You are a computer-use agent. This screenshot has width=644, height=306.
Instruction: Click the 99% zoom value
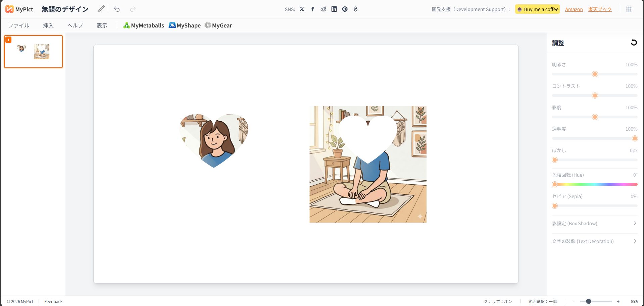(634, 302)
